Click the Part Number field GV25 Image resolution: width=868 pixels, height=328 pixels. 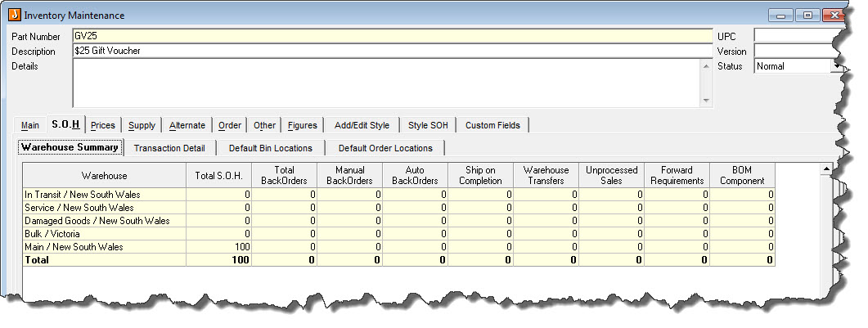pyautogui.click(x=393, y=36)
